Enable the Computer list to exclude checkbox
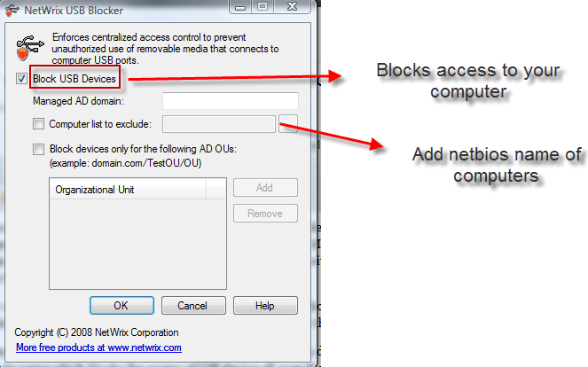This screenshot has height=367, width=588. pos(38,124)
